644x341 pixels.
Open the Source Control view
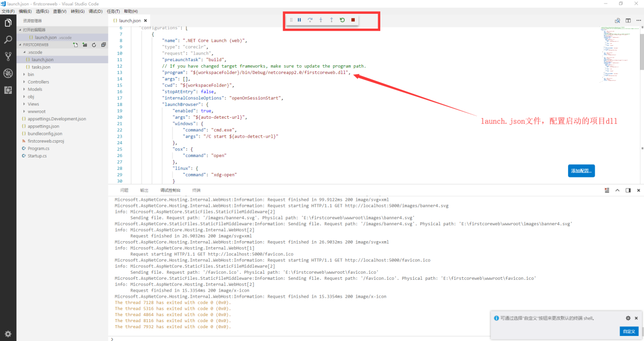point(8,56)
